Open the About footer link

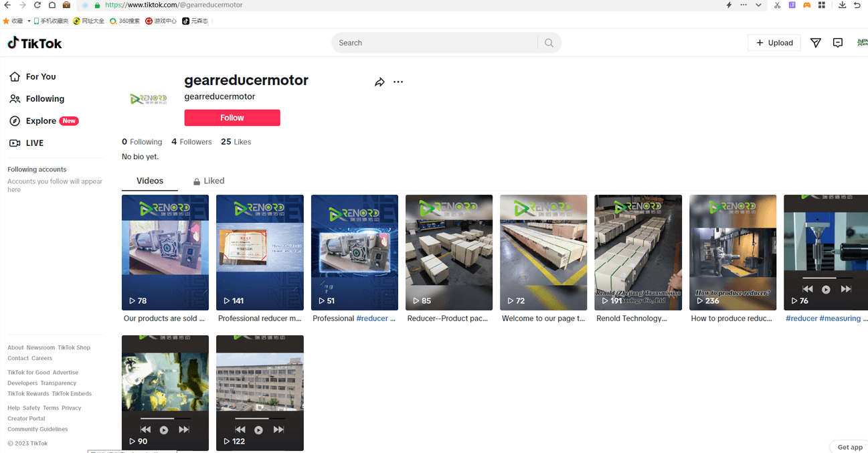(x=15, y=348)
